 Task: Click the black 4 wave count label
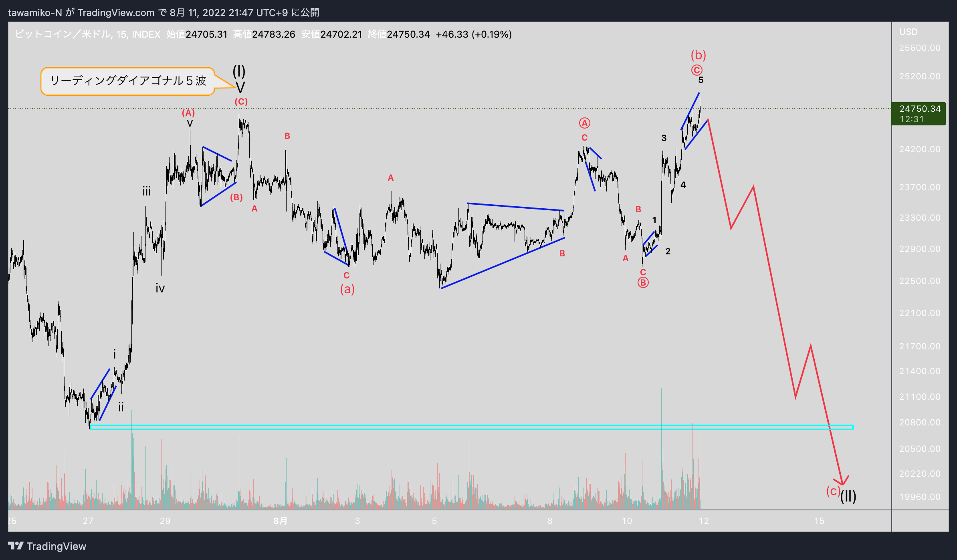tap(683, 185)
